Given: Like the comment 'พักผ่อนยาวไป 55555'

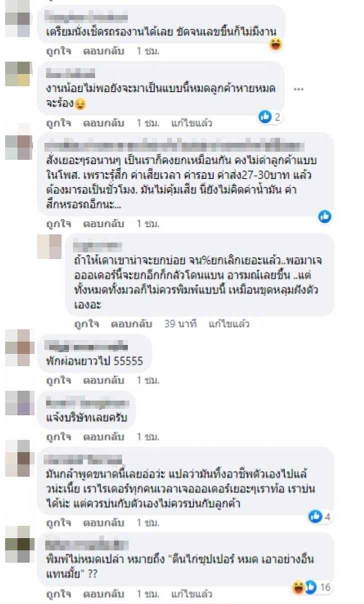Looking at the screenshot, I should coord(59,380).
